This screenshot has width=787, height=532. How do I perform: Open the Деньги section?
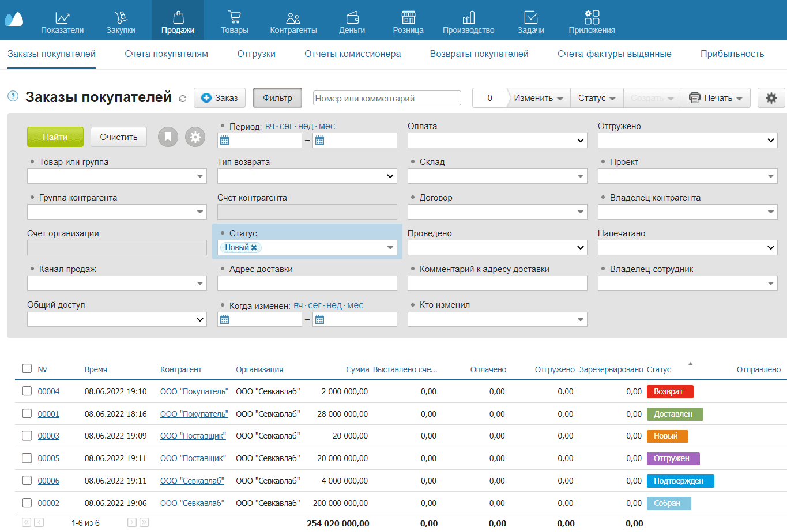point(352,22)
